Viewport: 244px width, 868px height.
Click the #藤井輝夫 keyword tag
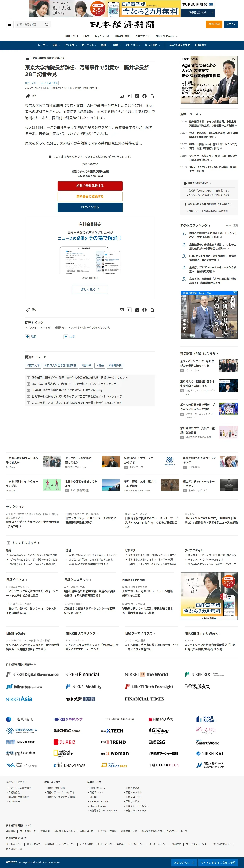(x=115, y=365)
